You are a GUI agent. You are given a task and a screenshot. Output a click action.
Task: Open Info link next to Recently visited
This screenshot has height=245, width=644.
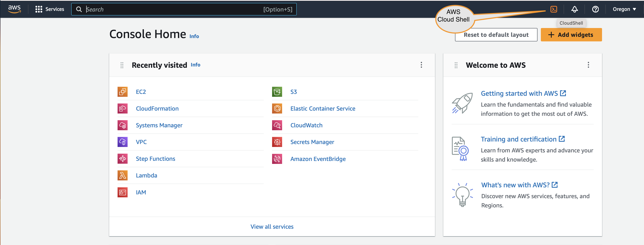[195, 65]
